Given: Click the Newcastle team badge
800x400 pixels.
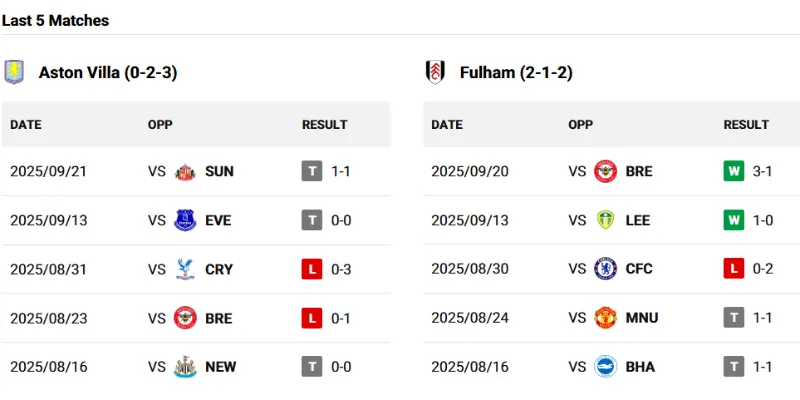Looking at the screenshot, I should click(185, 367).
